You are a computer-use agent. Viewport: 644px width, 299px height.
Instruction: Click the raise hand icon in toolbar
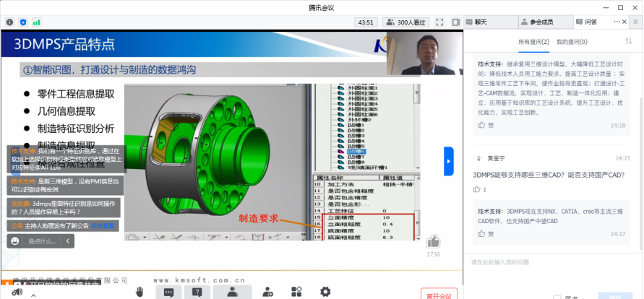[x=139, y=291]
